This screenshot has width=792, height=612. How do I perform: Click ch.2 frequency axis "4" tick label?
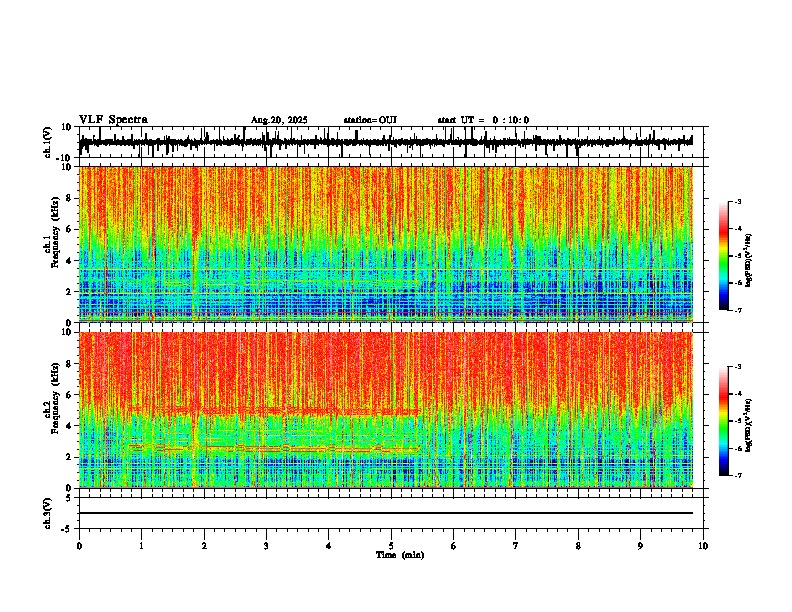70,426
